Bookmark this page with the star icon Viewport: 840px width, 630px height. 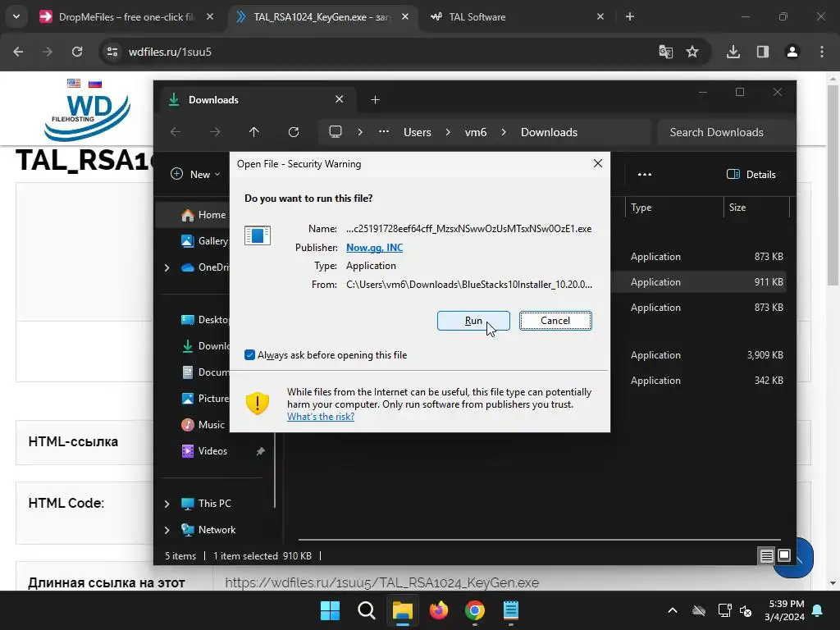coord(692,52)
